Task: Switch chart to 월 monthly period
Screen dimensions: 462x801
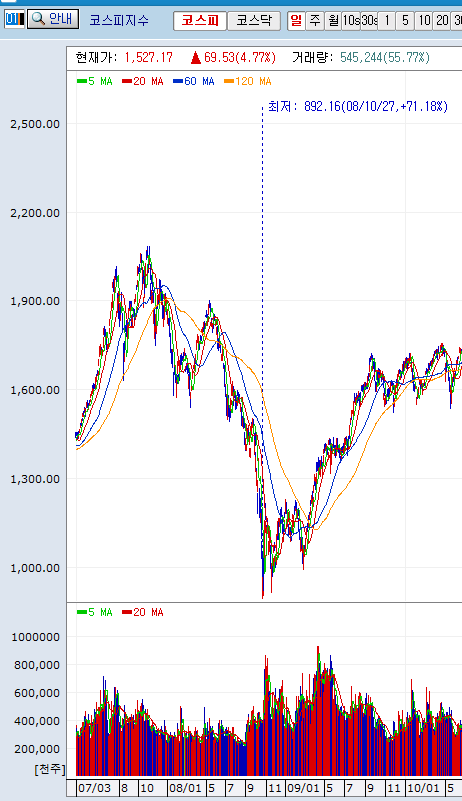Action: click(333, 21)
